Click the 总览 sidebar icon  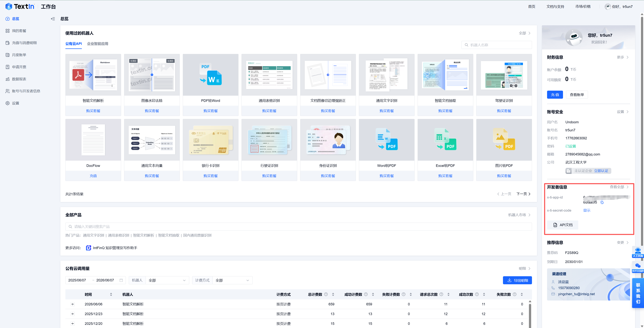point(8,19)
